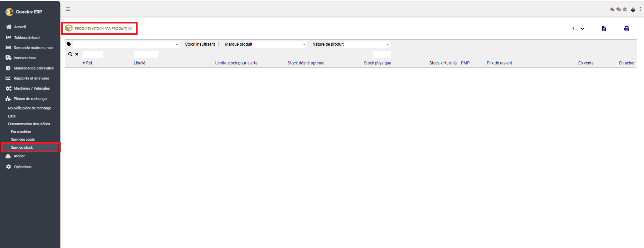Toggle the hamburger sidebar menu
This screenshot has width=644, height=248.
click(68, 9)
